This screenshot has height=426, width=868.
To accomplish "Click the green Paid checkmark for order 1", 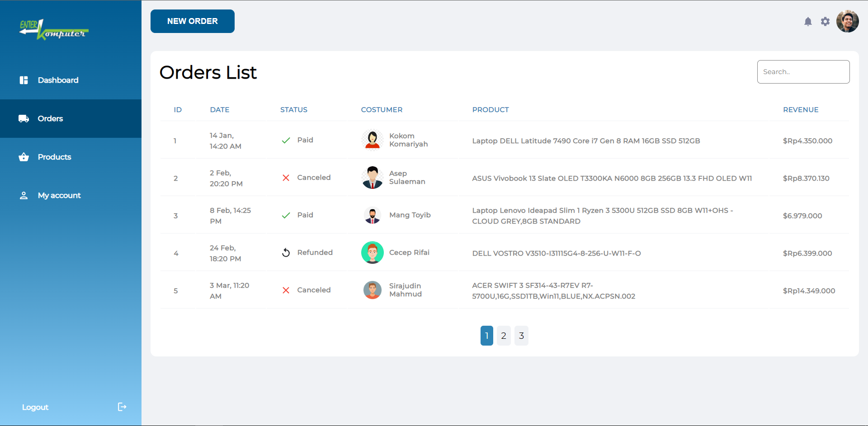I will (285, 140).
